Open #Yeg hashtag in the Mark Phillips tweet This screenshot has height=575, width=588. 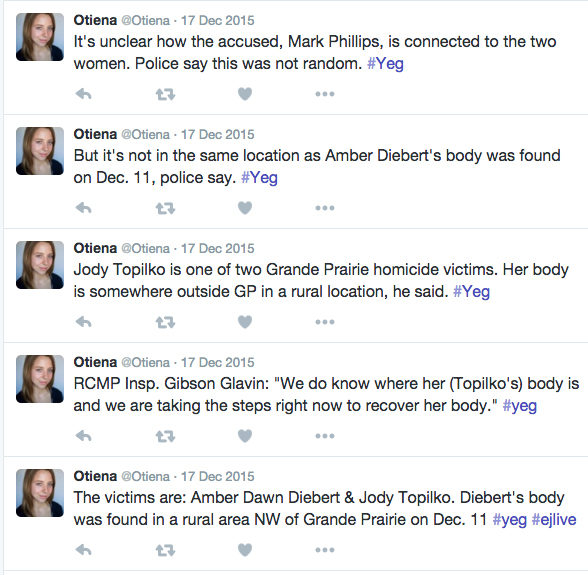coord(385,64)
